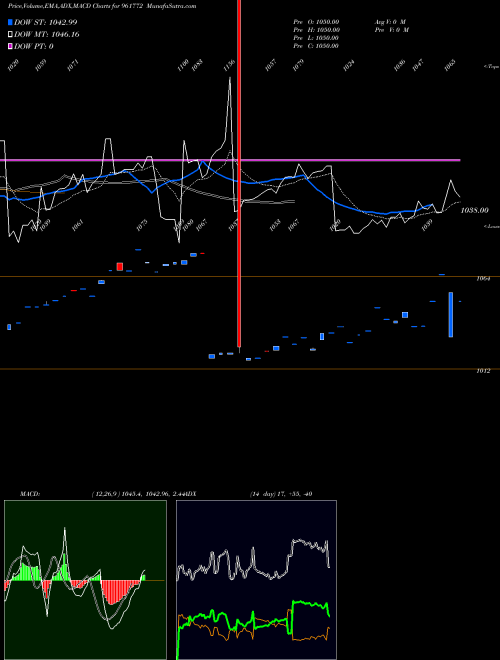Click the 'Pre H: 1050.00' value
The height and width of the screenshot is (660, 500).
click(x=316, y=30)
